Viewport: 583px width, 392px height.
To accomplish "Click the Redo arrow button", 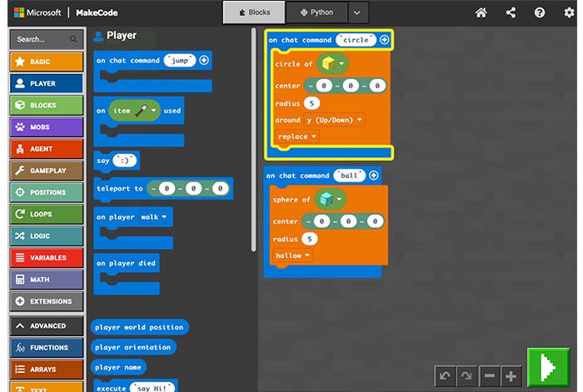I will coord(466,376).
